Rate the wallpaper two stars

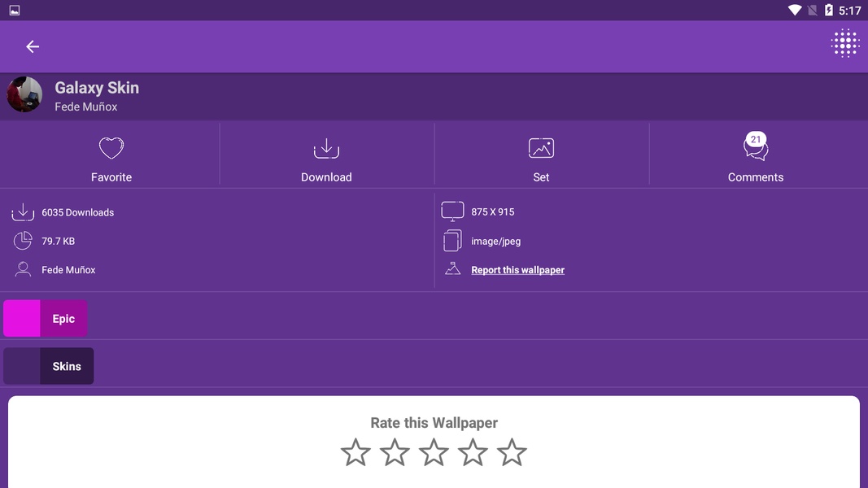tap(395, 452)
